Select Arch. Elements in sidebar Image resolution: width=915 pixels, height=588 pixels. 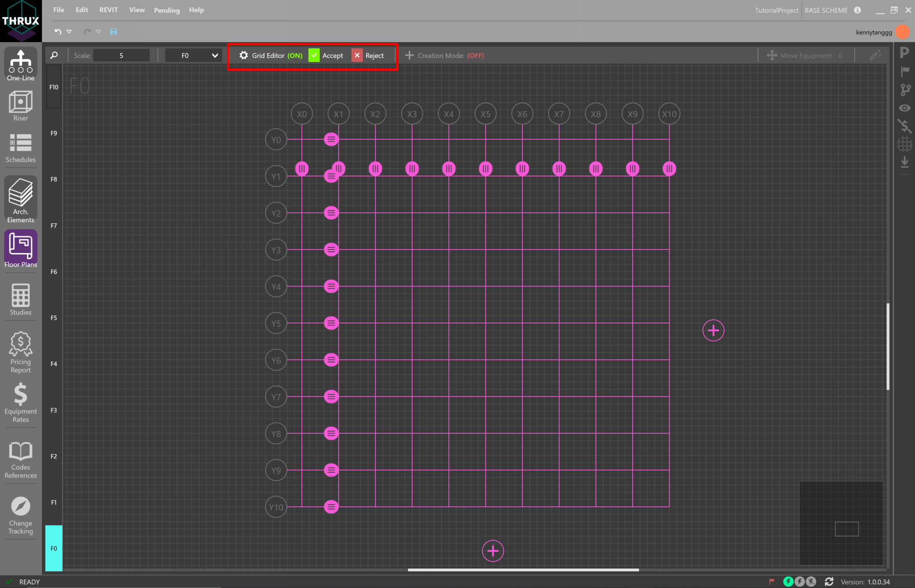click(20, 199)
